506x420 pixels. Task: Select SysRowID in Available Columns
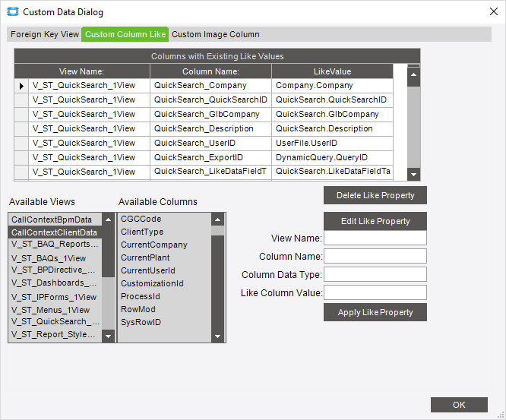coord(165,322)
